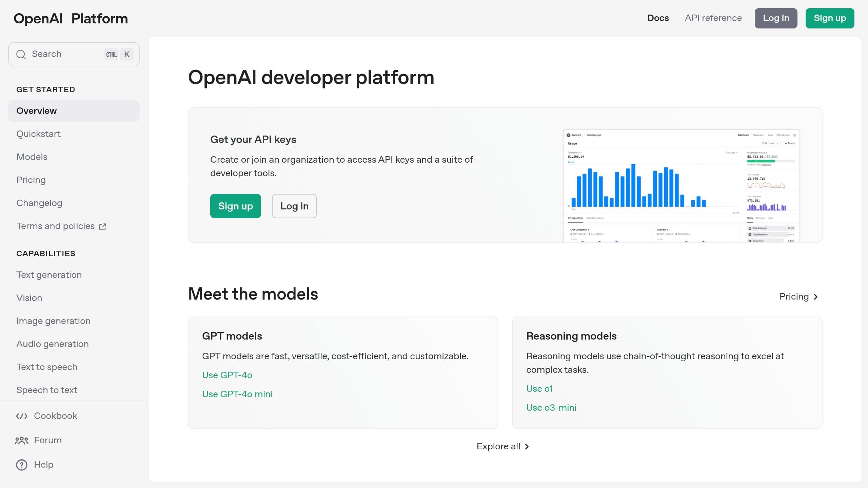This screenshot has width=868, height=488.
Task: Click Log in under Get your API keys
Action: [294, 206]
